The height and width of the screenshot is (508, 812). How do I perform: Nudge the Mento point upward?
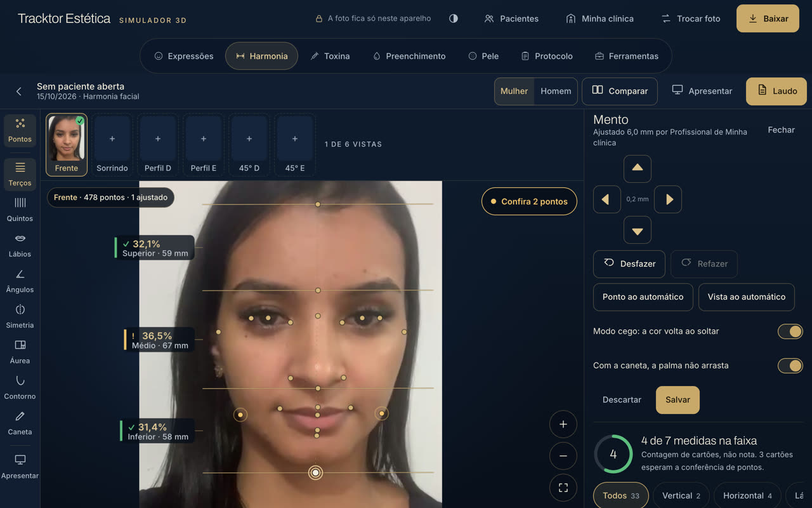pyautogui.click(x=638, y=169)
